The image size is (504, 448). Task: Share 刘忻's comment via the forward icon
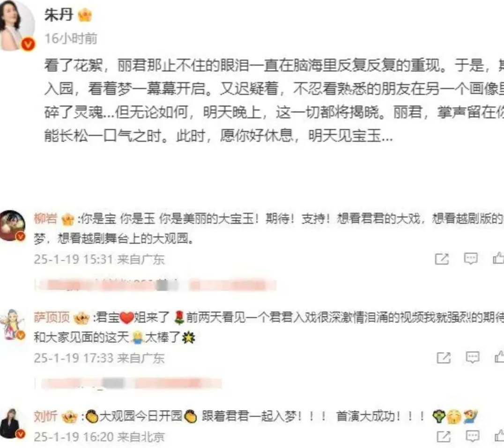[x=444, y=436]
